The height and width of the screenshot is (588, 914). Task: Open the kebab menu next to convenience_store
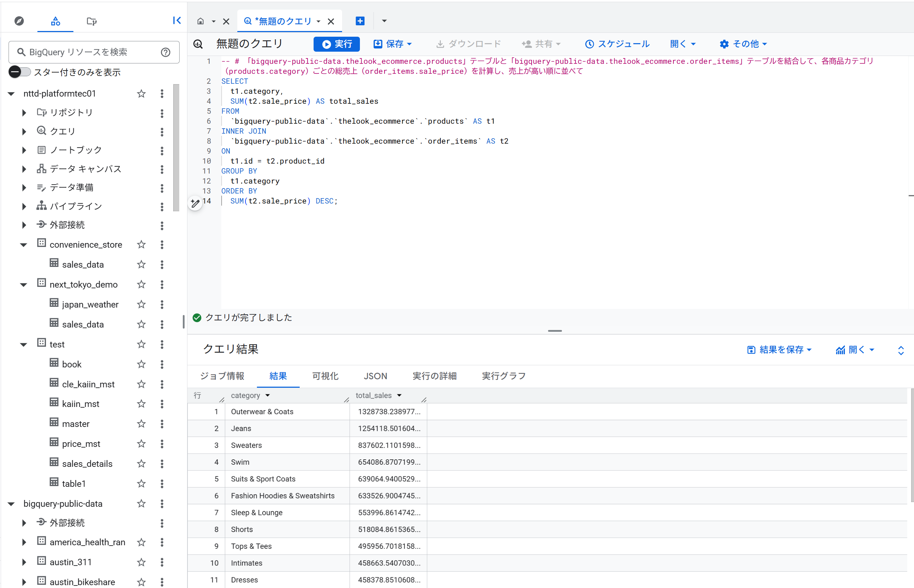point(162,245)
